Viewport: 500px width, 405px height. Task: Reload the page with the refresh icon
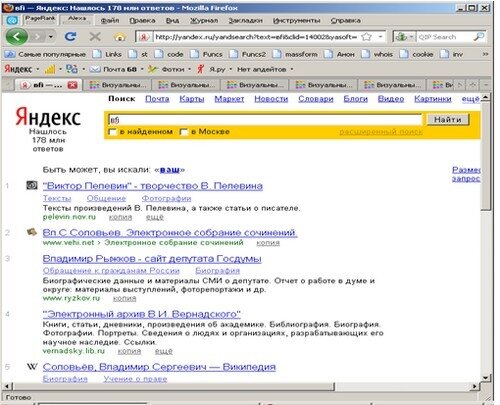(x=70, y=36)
